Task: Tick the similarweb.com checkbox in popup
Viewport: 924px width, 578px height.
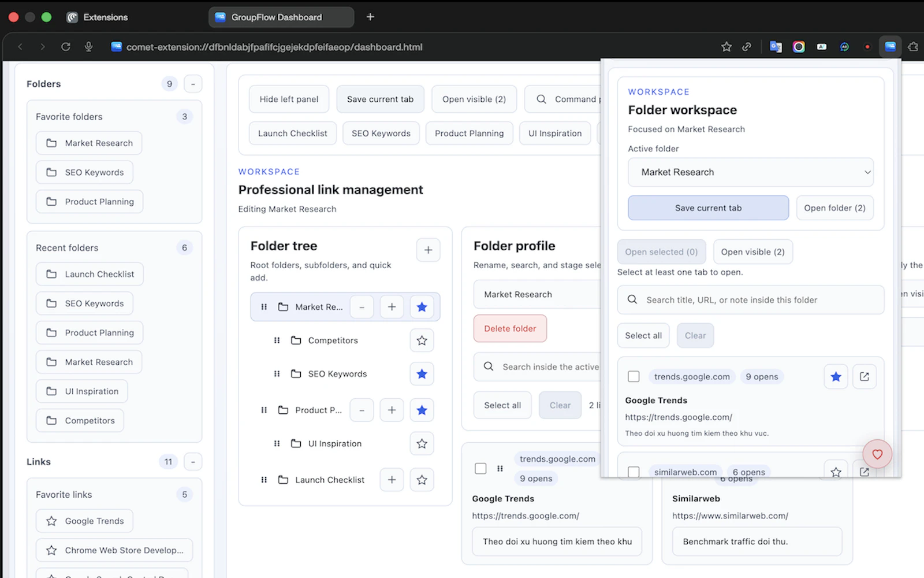Action: pos(634,472)
